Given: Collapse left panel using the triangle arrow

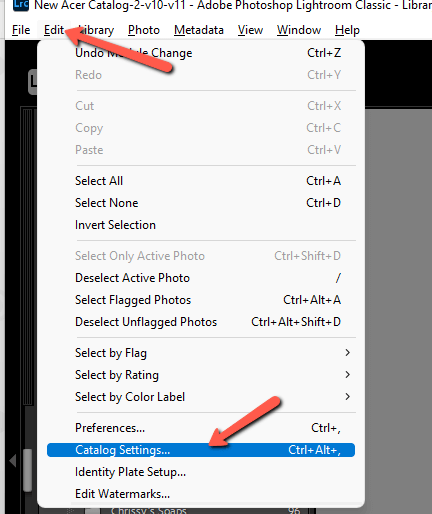Looking at the screenshot, I should pyautogui.click(x=13, y=461).
